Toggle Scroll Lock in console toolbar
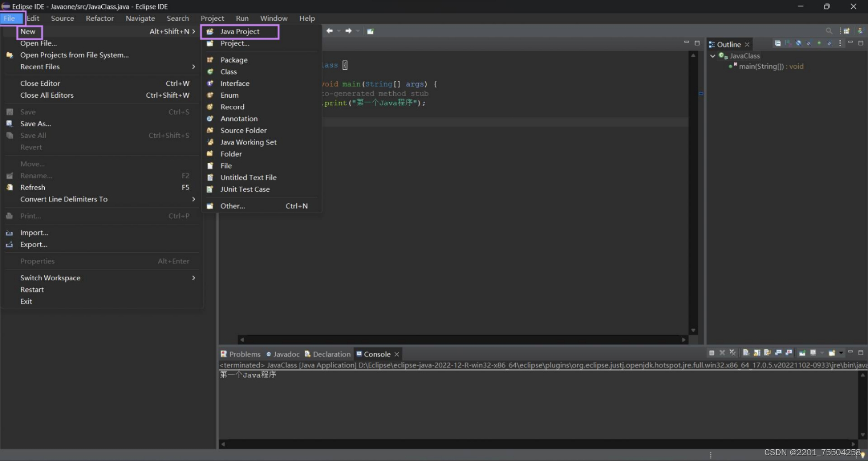868x461 pixels. [757, 353]
